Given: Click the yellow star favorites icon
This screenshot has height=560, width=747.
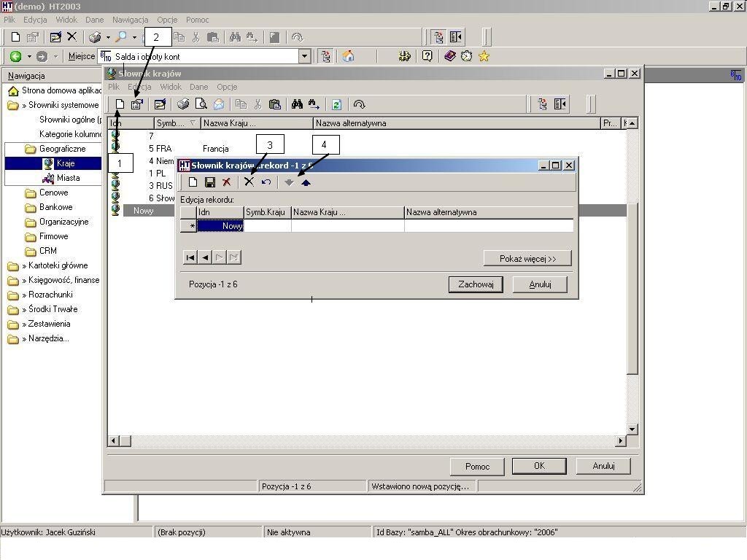Looking at the screenshot, I should pos(484,56).
